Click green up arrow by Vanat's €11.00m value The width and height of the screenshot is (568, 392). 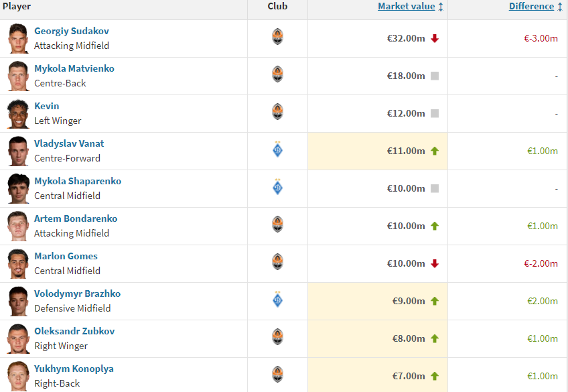[435, 151]
